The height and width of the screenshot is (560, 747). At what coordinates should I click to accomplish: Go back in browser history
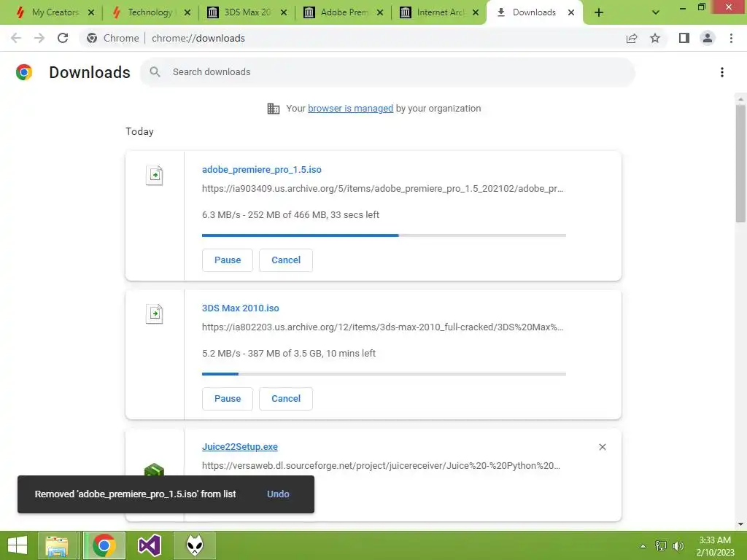[16, 38]
